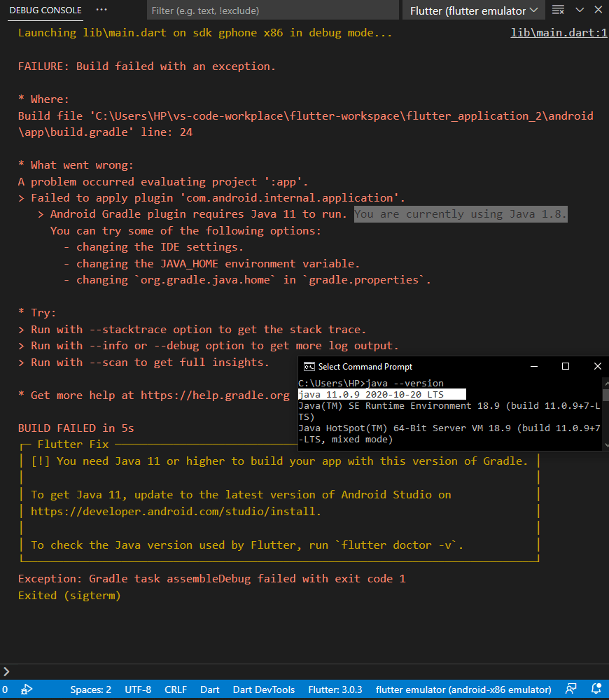Screen dimensions: 609x700
Task: Select the Dart language mode indicator
Action: point(210,689)
